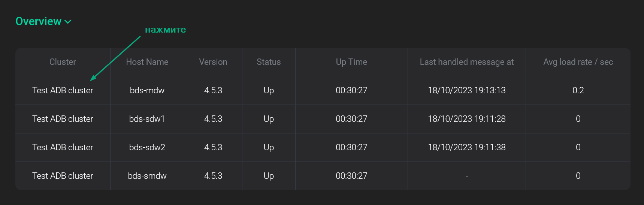Click the Avg load rate / sec header
This screenshot has width=644, height=205.
point(578,62)
